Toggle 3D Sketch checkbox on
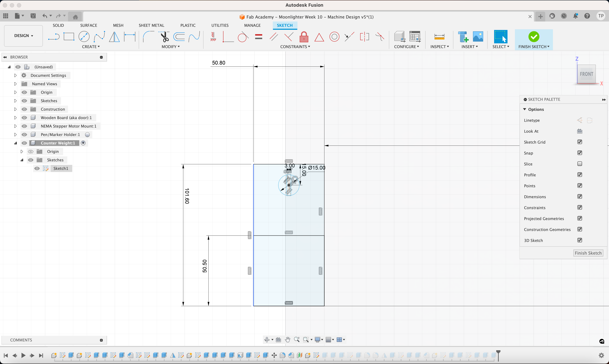The image size is (609, 364). (580, 240)
